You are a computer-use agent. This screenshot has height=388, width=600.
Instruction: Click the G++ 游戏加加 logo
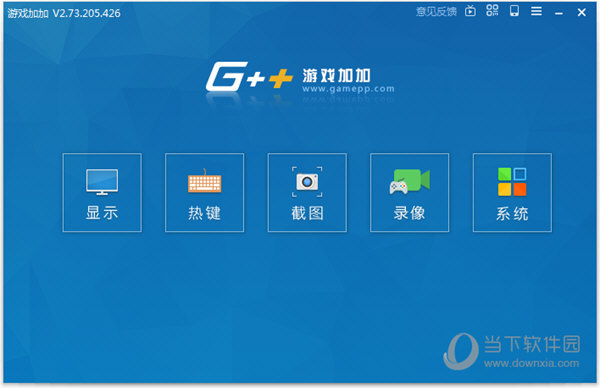tap(300, 77)
